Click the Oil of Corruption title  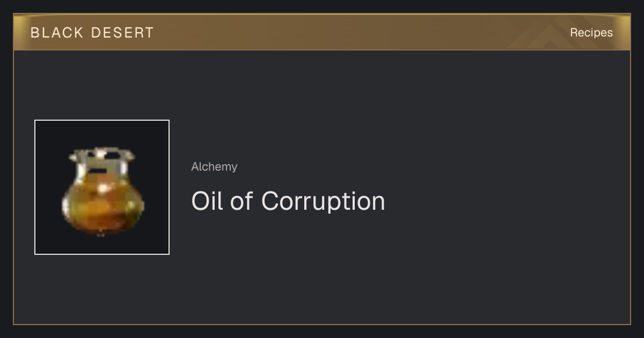[288, 201]
